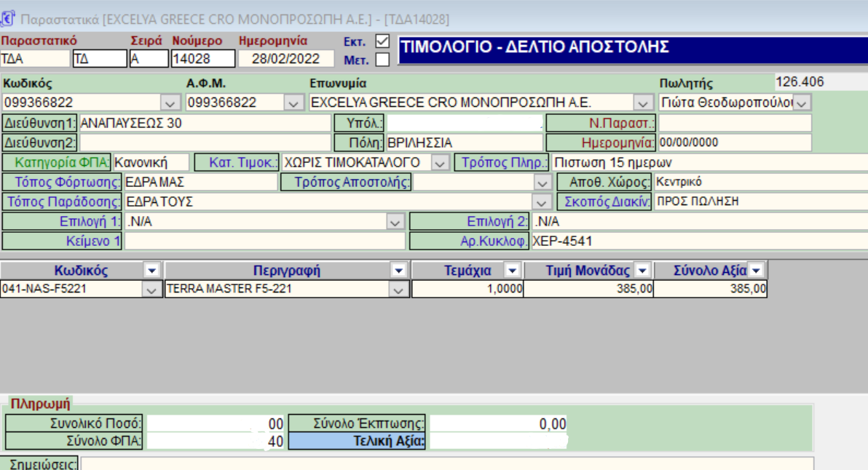Click the euro application icon in title bar
Viewport: 868px width, 470px height.
(x=8, y=17)
